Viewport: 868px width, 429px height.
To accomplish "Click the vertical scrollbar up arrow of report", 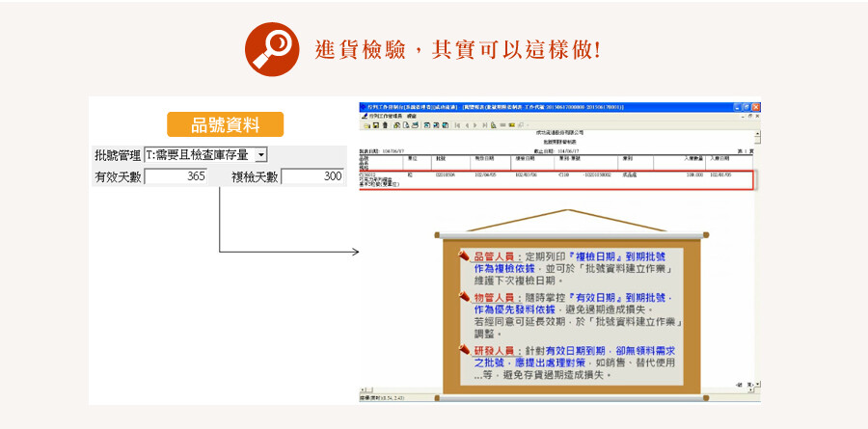I will (x=757, y=134).
